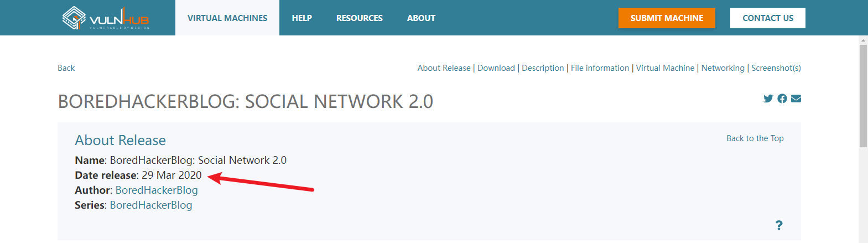Share page via email envelope icon
The image size is (868, 243).
coord(796,99)
